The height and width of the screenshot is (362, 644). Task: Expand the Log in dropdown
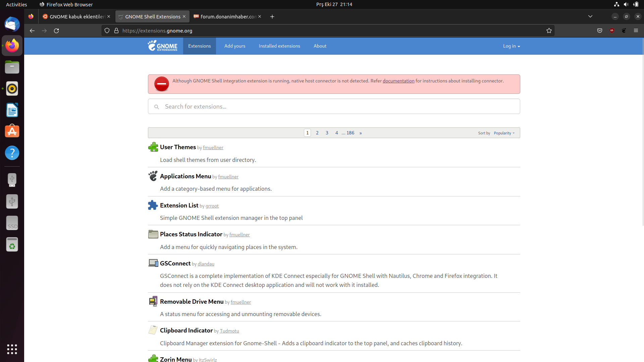click(x=511, y=46)
